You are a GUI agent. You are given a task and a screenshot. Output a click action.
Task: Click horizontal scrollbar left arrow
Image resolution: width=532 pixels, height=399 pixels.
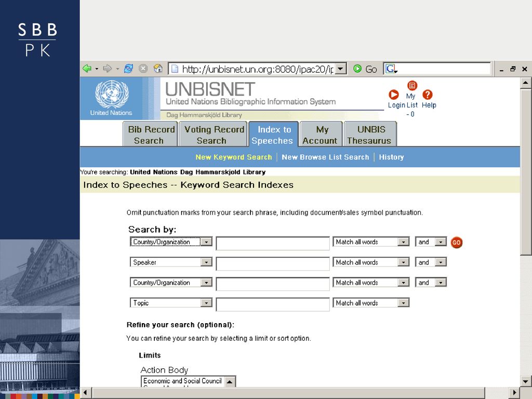(85, 393)
